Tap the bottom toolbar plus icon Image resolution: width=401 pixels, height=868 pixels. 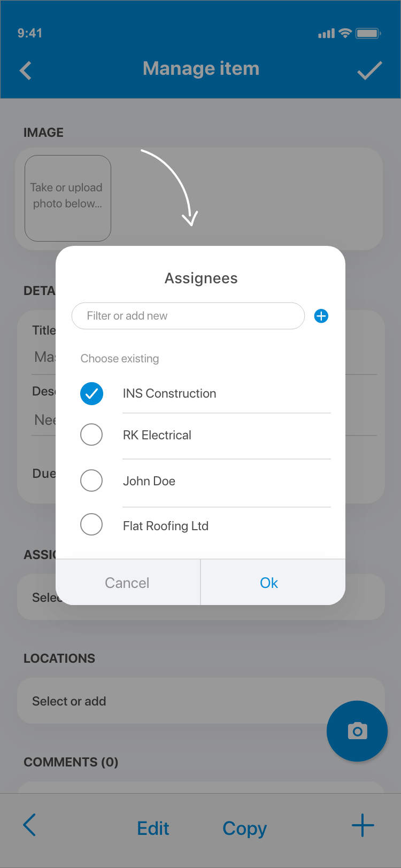(x=363, y=825)
